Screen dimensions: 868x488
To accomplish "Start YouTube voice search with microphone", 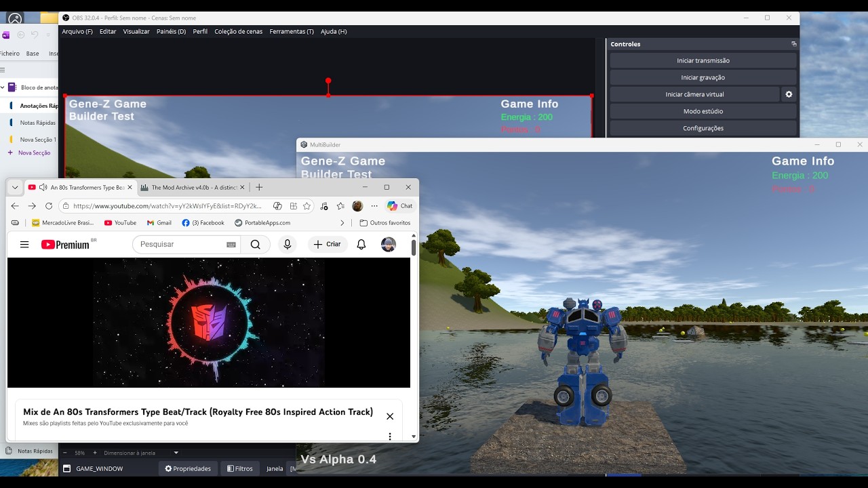I will 288,245.
